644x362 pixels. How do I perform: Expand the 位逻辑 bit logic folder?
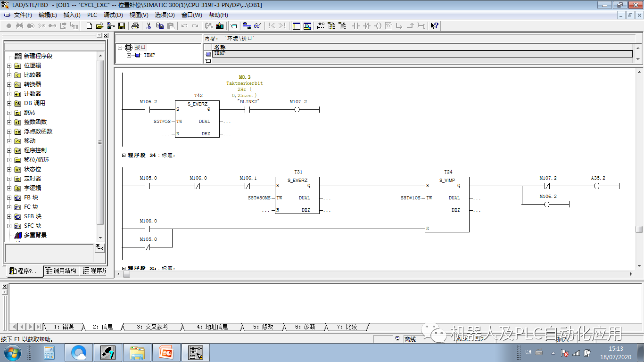[x=9, y=66]
